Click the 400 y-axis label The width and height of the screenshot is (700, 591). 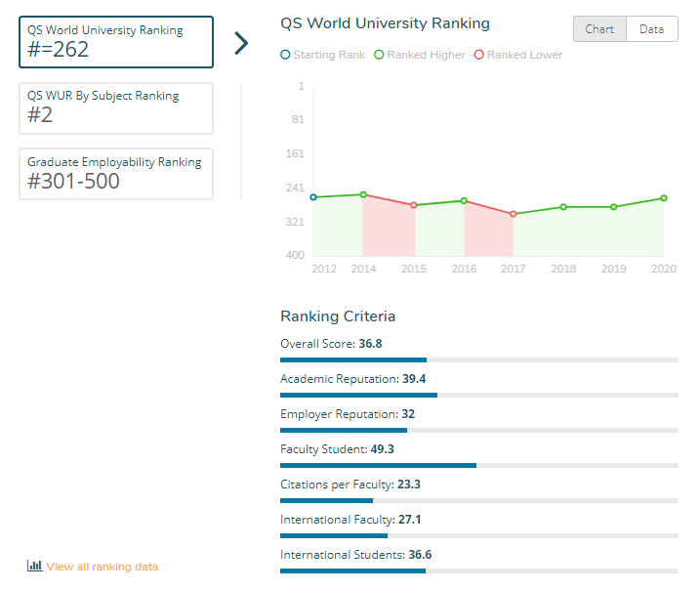point(295,255)
